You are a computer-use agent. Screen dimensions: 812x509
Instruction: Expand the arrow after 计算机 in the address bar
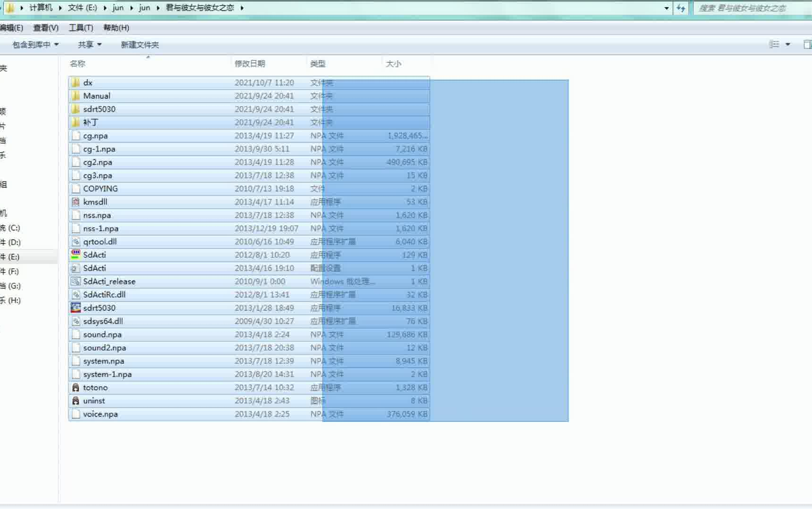[x=60, y=8]
